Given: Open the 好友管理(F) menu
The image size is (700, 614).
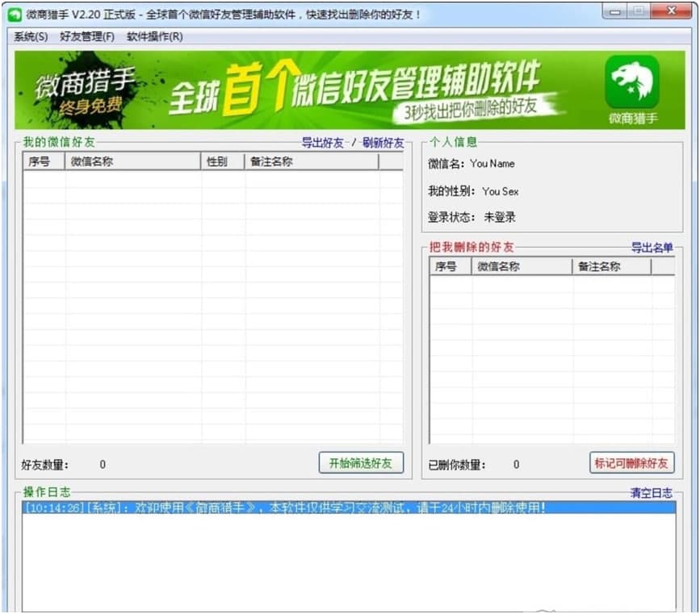Looking at the screenshot, I should (x=87, y=36).
